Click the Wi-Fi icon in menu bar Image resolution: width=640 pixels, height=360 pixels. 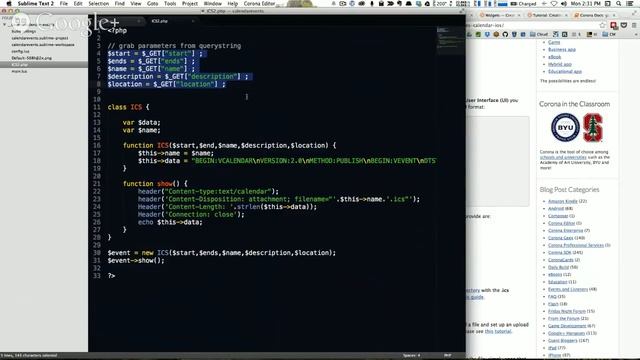click(554, 4)
